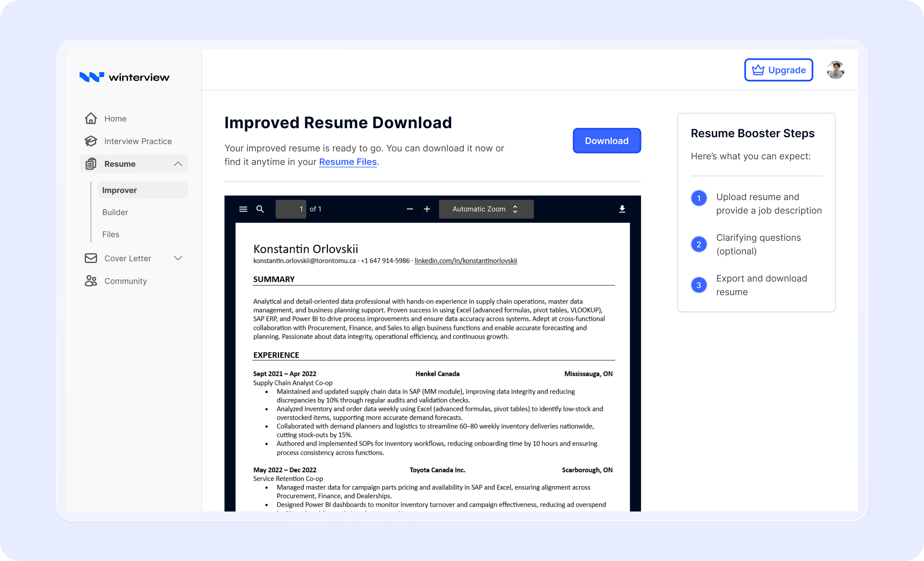Click the Resume clipboard icon
This screenshot has width=924, height=561.
[x=91, y=164]
